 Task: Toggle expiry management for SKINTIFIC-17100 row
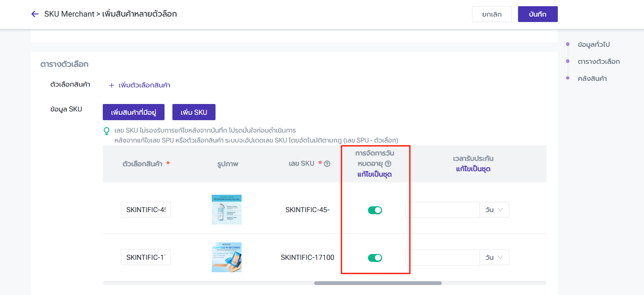pos(375,258)
